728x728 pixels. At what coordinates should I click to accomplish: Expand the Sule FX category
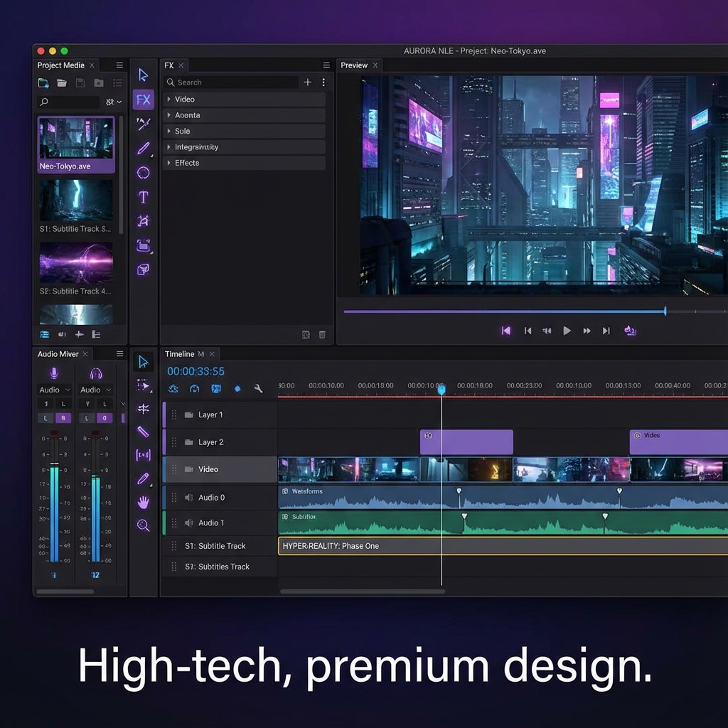169,131
